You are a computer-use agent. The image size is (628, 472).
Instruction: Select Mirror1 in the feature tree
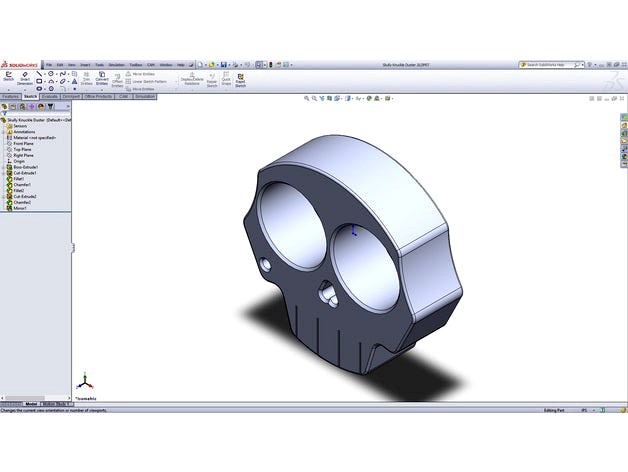[x=22, y=209]
